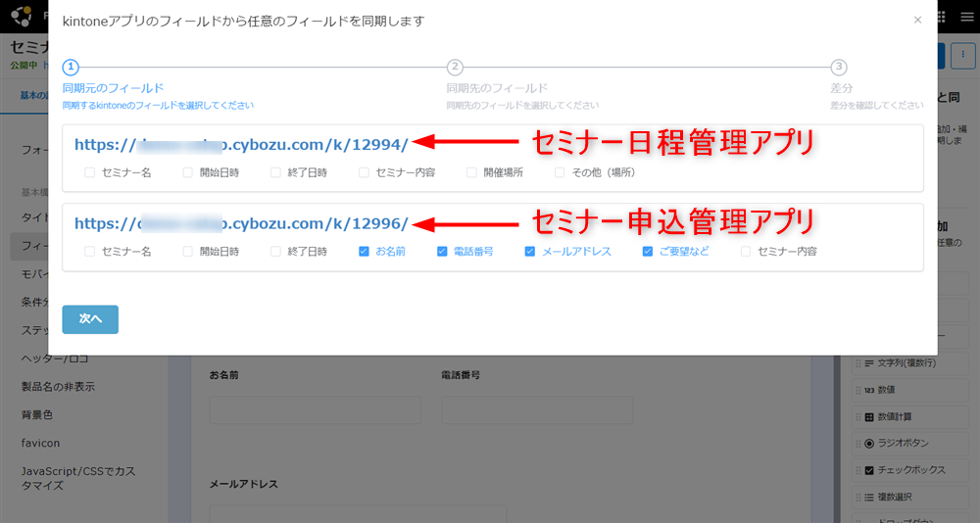Check 終了日時 under the 12996 app

pos(275,251)
